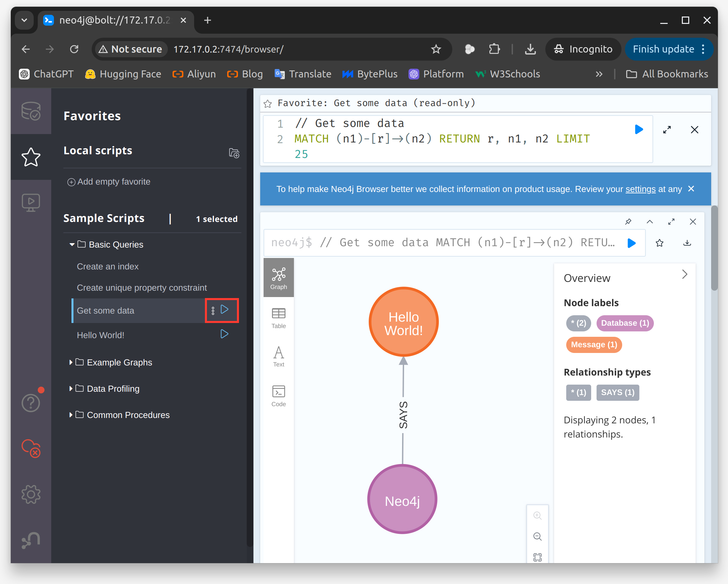This screenshot has height=584, width=728.
Task: Run the Get some data script
Action: 224,310
